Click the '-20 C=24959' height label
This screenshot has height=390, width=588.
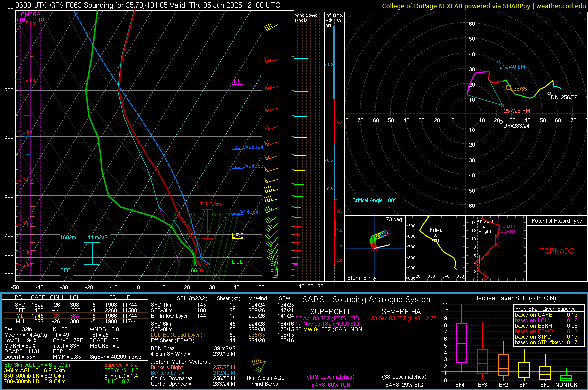(x=248, y=166)
